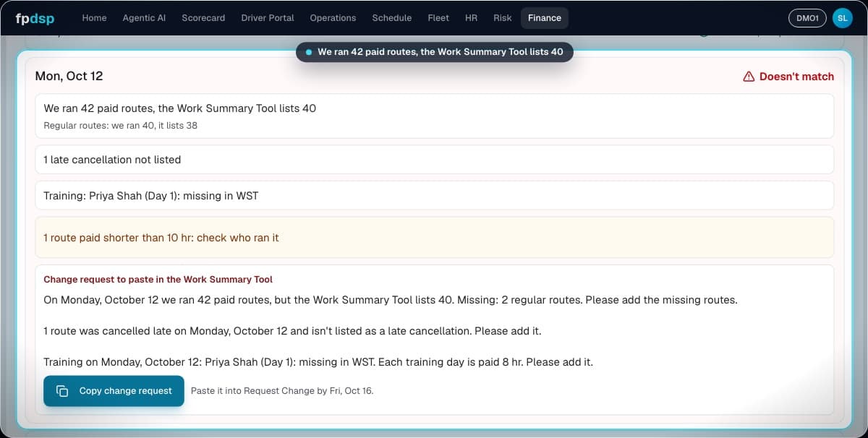Click the blue dot in the floating tooltip
This screenshot has height=438, width=868.
click(309, 52)
